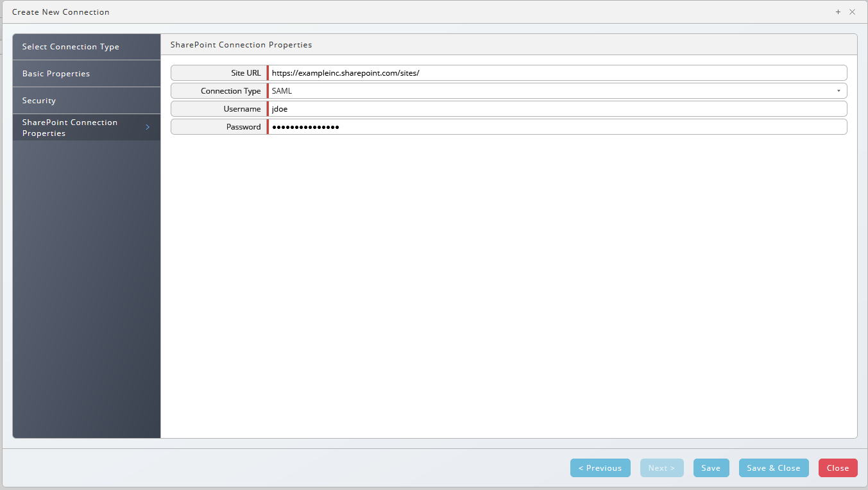868x490 pixels.
Task: Click the SharePoint Connection Properties panel heading
Action: coord(241,45)
